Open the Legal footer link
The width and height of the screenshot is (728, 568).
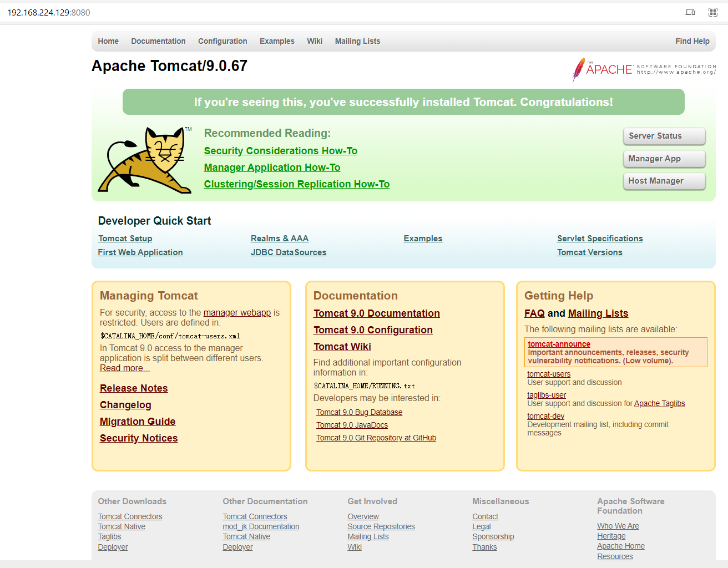482,526
